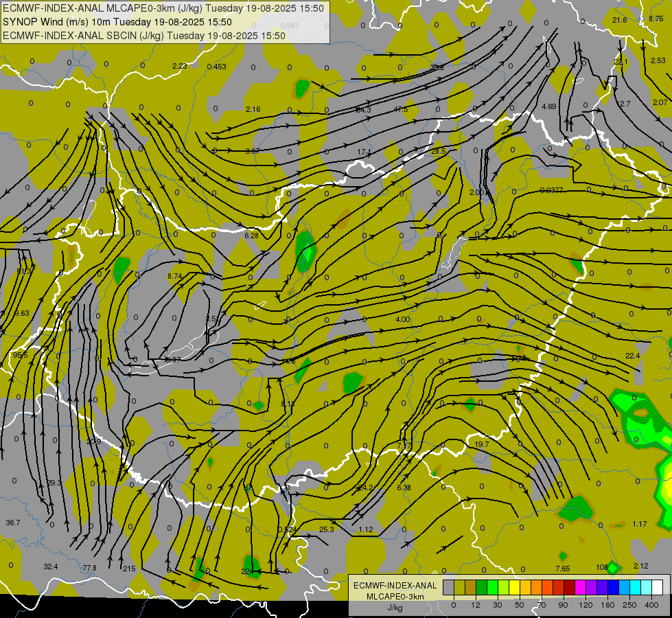Click the map value 2.12
This screenshot has width=672, height=618.
pos(640,566)
